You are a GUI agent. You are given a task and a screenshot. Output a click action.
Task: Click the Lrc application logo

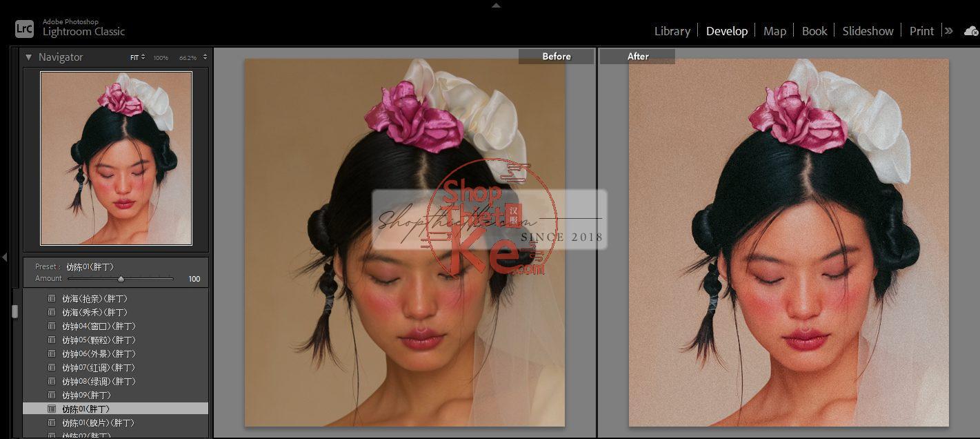(24, 28)
